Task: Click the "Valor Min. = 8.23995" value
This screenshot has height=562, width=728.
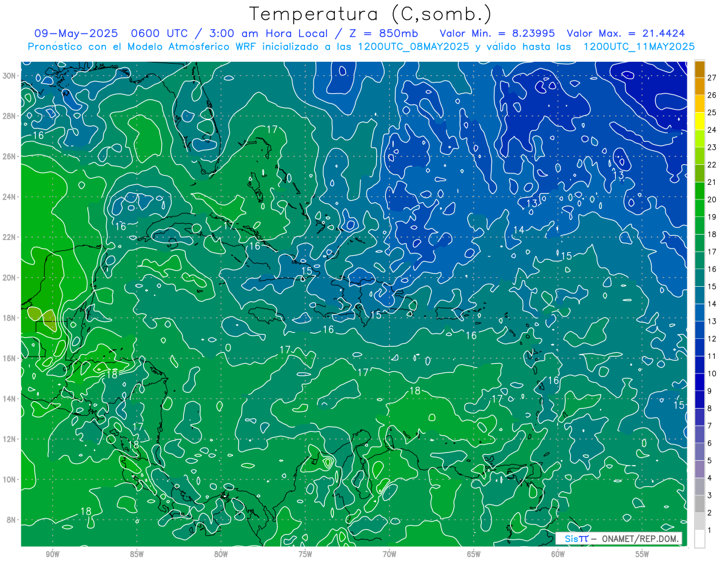Action: [x=497, y=33]
